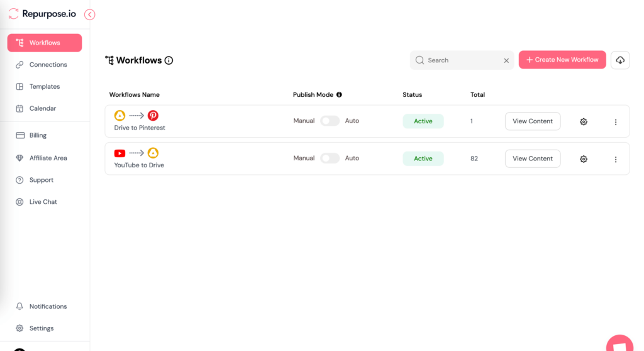The width and height of the screenshot is (644, 351).
Task: Click the Publish Mode info icon
Action: [x=339, y=95]
